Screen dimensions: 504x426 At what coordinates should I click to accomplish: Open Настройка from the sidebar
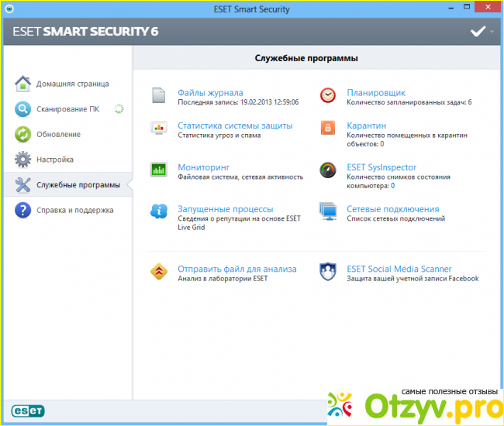55,160
